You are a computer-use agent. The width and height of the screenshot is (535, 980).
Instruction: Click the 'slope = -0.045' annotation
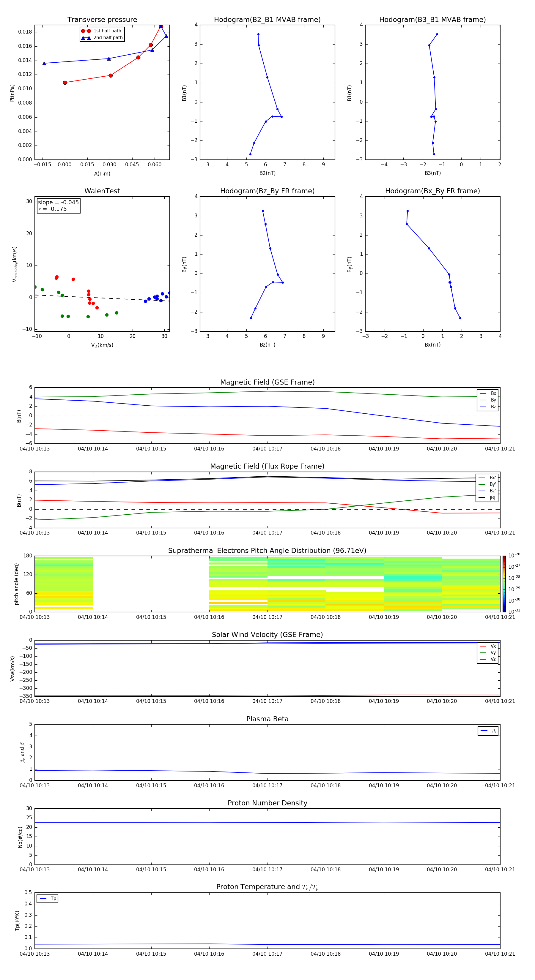pos(58,203)
